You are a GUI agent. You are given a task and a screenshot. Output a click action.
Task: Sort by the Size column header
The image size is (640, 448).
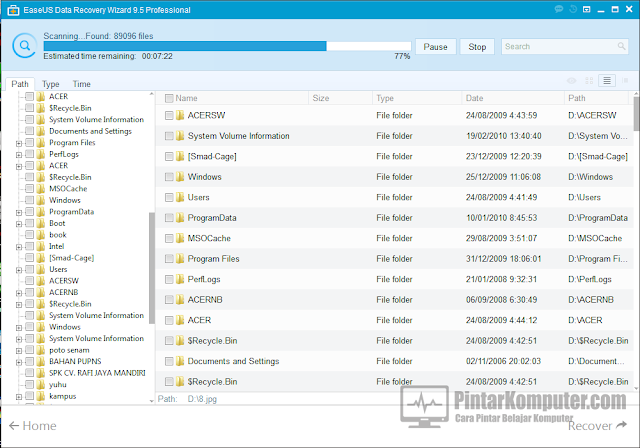pyautogui.click(x=340, y=98)
